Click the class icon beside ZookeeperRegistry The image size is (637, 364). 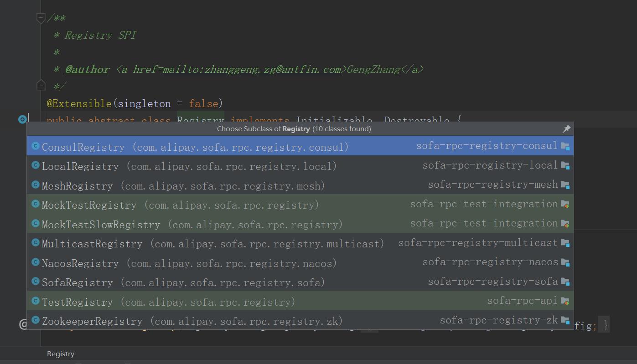(x=36, y=320)
